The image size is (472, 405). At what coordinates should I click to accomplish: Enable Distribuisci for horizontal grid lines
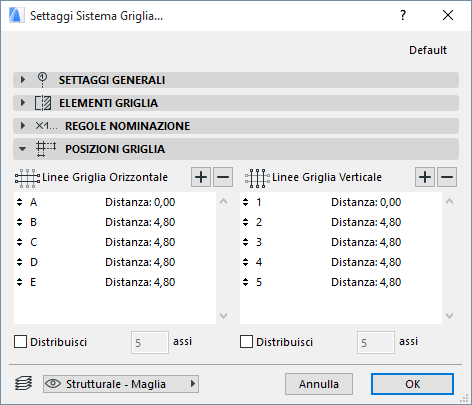[20, 342]
